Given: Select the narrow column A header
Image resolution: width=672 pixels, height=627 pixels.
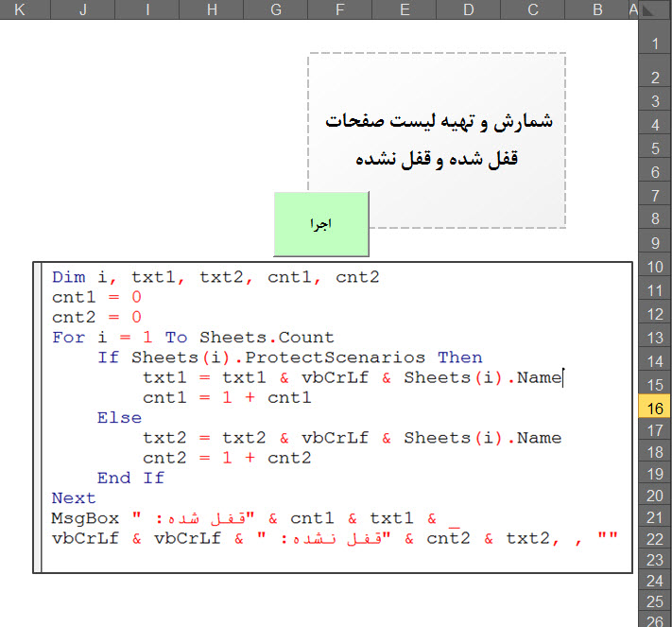Looking at the screenshot, I should tap(633, 9).
